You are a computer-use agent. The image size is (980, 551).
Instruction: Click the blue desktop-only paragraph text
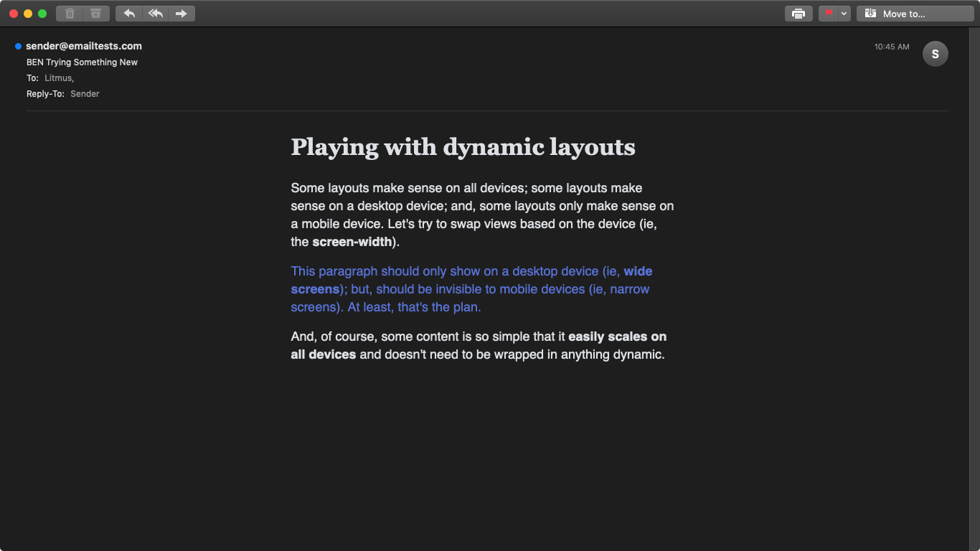470,289
